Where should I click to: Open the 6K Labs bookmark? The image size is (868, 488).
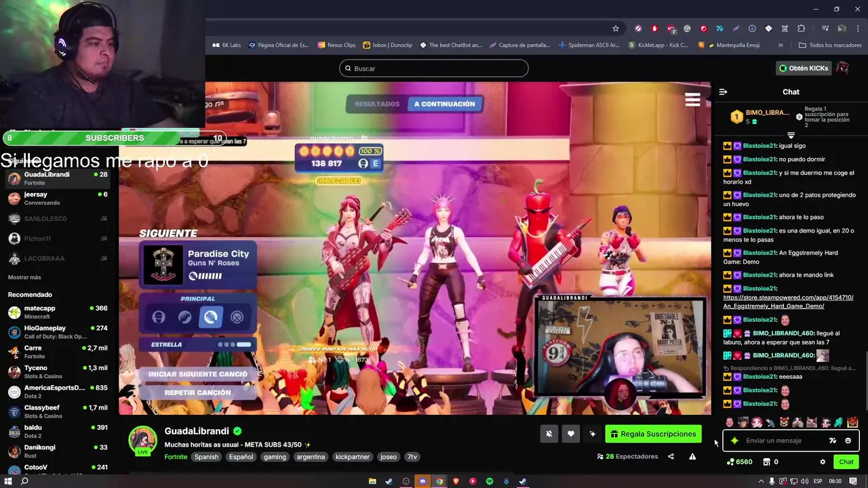pos(226,45)
